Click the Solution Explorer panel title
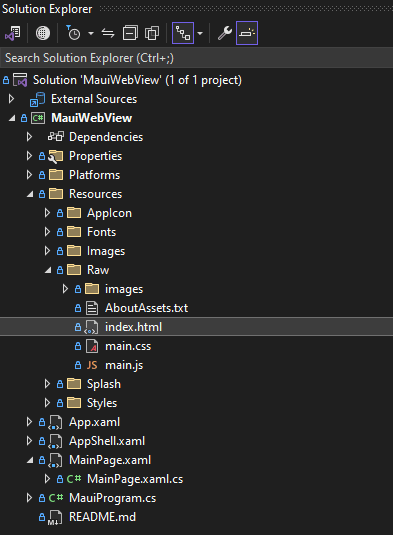This screenshot has height=535, width=393. (47, 9)
